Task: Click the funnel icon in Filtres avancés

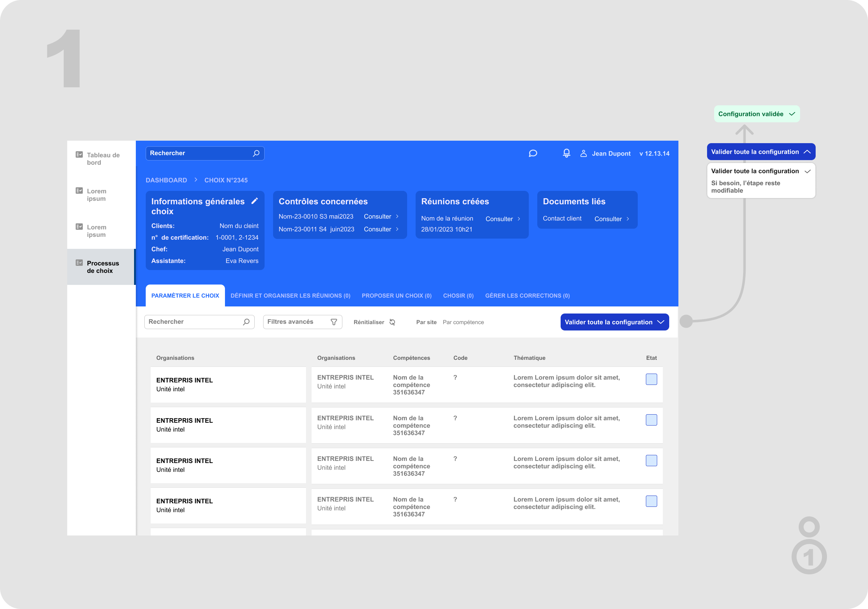Action: point(334,322)
